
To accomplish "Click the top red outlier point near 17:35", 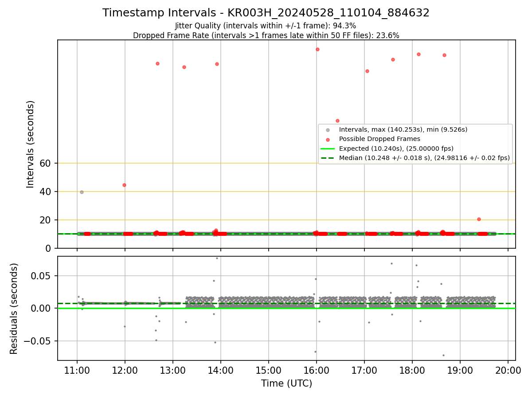I will pos(393,59).
